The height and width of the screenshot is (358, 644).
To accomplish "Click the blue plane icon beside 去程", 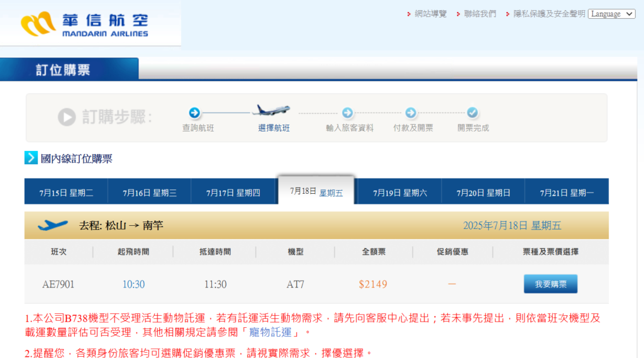I will 53,225.
